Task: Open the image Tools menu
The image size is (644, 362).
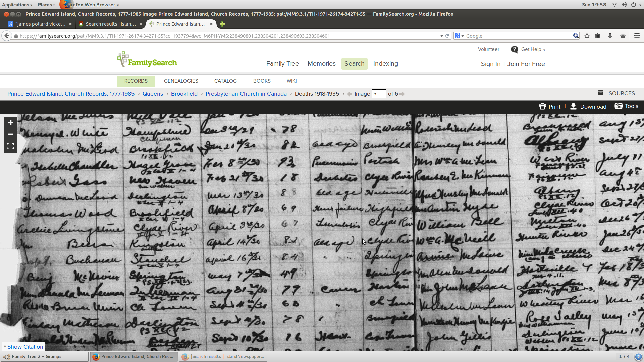Action: coord(626,106)
